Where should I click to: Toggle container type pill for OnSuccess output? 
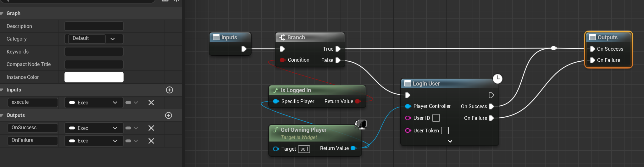pyautogui.click(x=128, y=128)
